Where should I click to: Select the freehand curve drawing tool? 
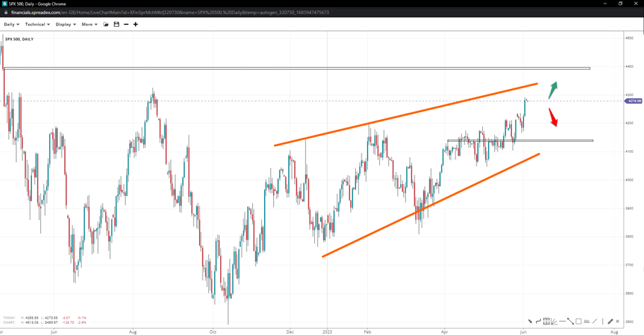click(x=538, y=322)
